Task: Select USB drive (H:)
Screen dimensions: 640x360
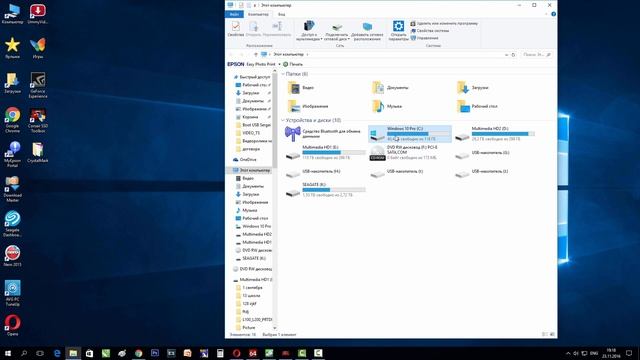Action: 313,172
